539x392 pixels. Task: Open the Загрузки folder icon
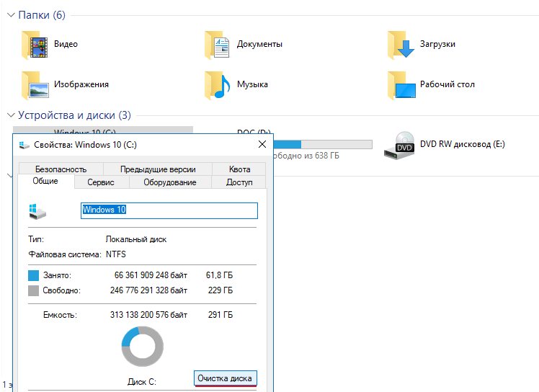click(x=401, y=45)
